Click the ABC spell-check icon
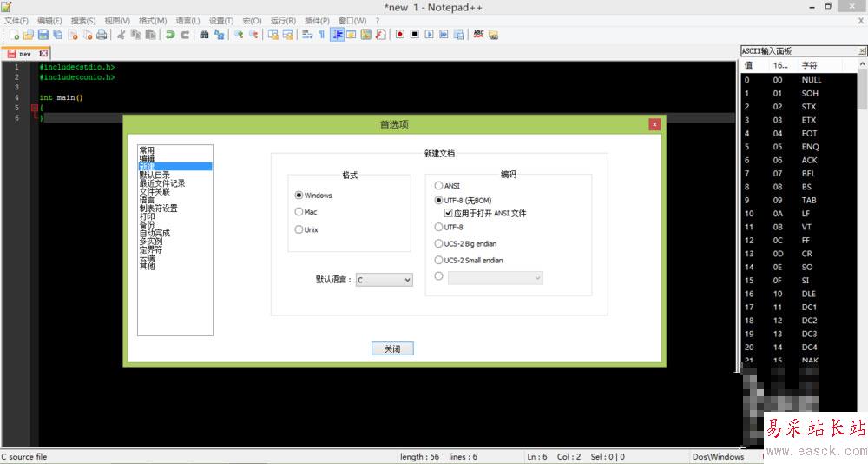868x464 pixels. point(478,35)
